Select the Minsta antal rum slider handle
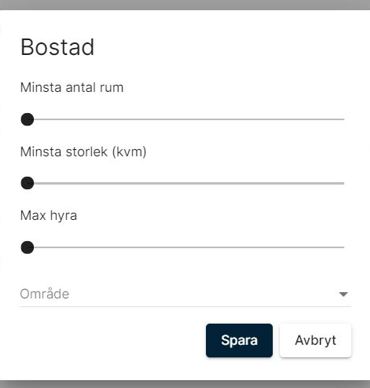 (27, 119)
